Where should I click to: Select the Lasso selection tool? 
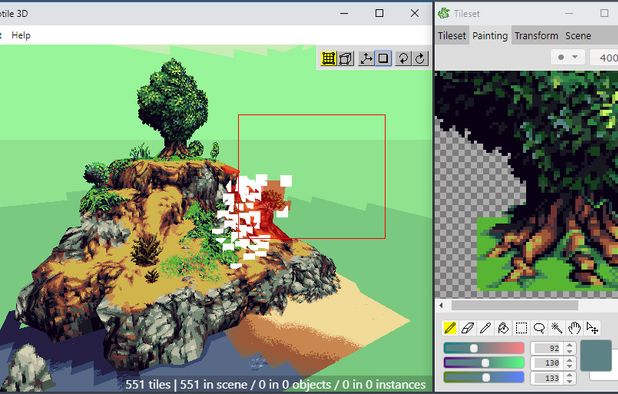539,328
